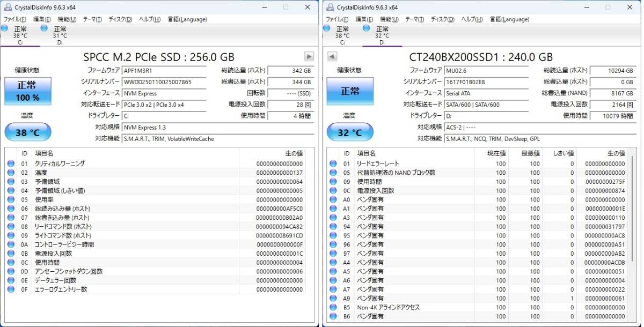Select drive D: status orb in left window
Viewport: 644px width, 327px height.
[x=44, y=28]
